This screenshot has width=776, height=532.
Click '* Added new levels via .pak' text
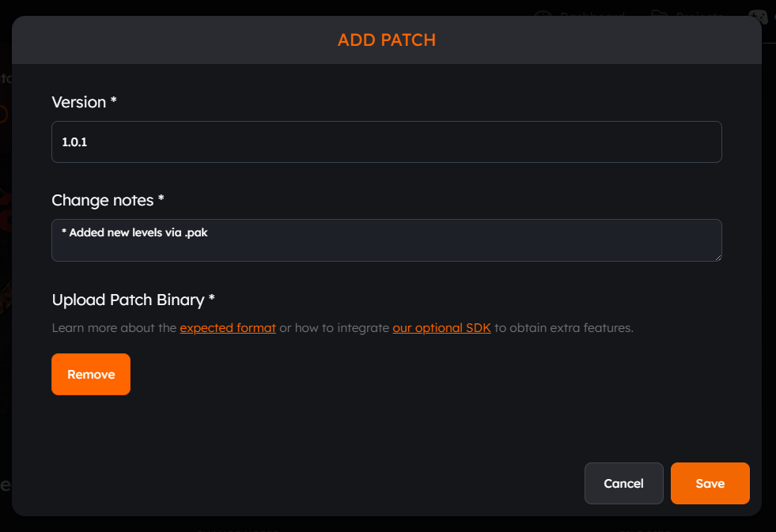pyautogui.click(x=134, y=232)
